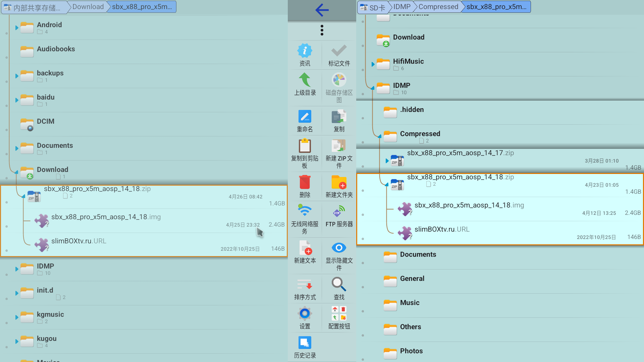This screenshot has height=362, width=644.
Task: Expand sbx_x88_pro_x5m_aosp_14_17.zip arrow
Action: (x=387, y=161)
